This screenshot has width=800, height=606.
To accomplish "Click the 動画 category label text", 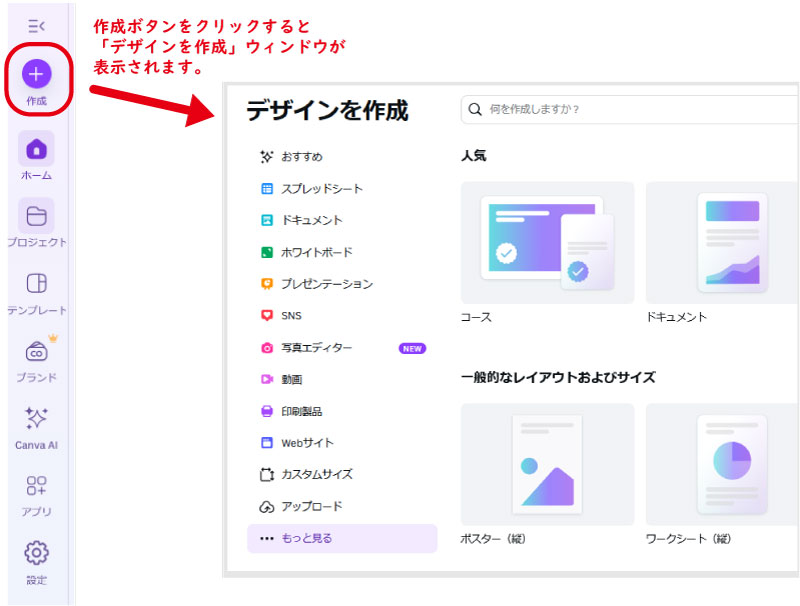I will tap(292, 380).
